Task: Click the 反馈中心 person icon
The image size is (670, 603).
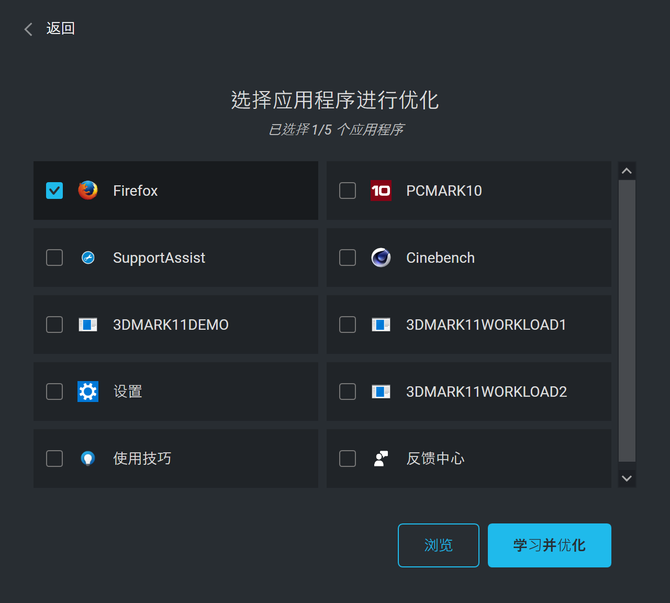Action: pyautogui.click(x=381, y=458)
